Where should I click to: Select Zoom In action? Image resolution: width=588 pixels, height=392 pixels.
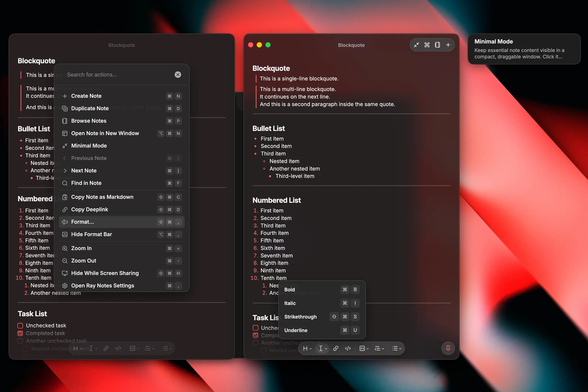122,248
